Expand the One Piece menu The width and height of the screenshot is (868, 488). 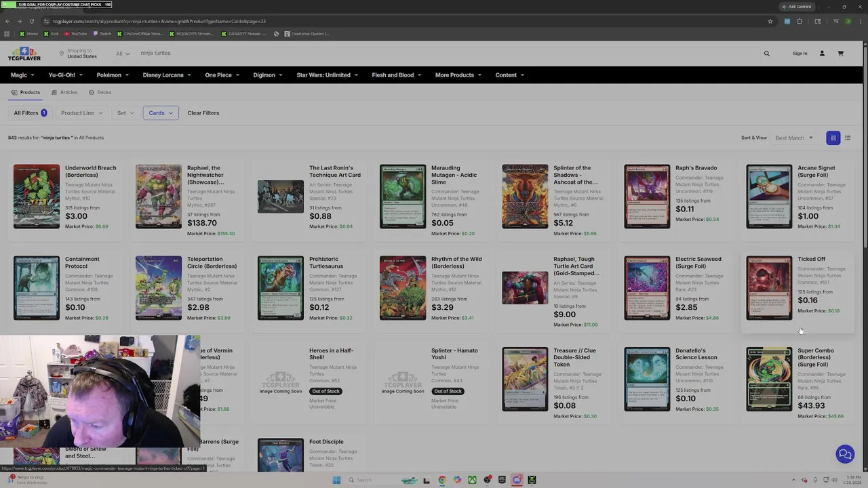click(x=222, y=75)
